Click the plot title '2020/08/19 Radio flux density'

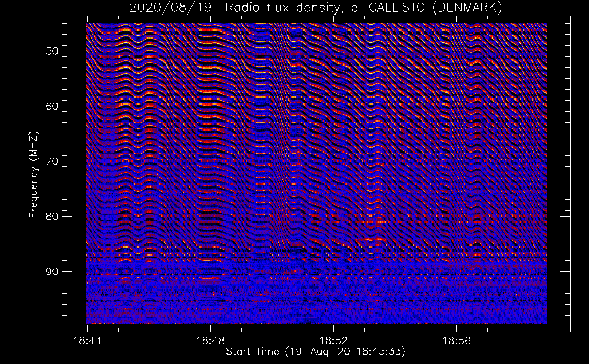point(316,7)
